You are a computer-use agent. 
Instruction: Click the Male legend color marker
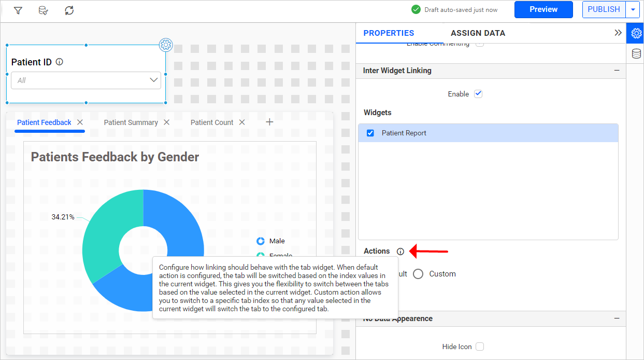point(260,241)
